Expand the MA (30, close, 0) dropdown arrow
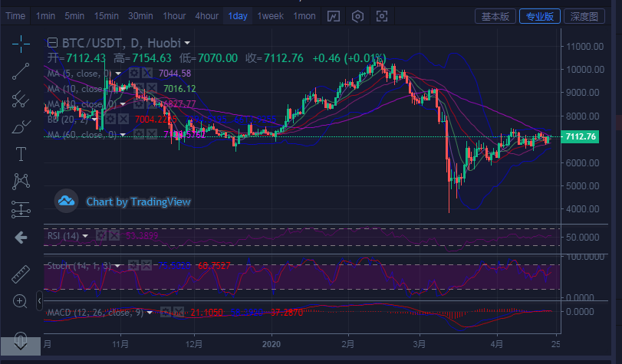Image resolution: width=622 pixels, height=364 pixels. tap(123, 104)
